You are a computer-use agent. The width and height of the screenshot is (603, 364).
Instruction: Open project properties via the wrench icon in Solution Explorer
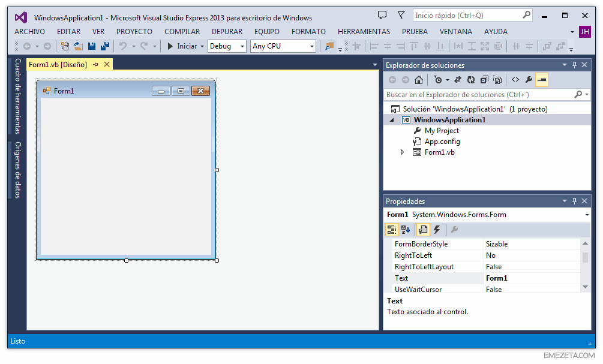click(529, 80)
